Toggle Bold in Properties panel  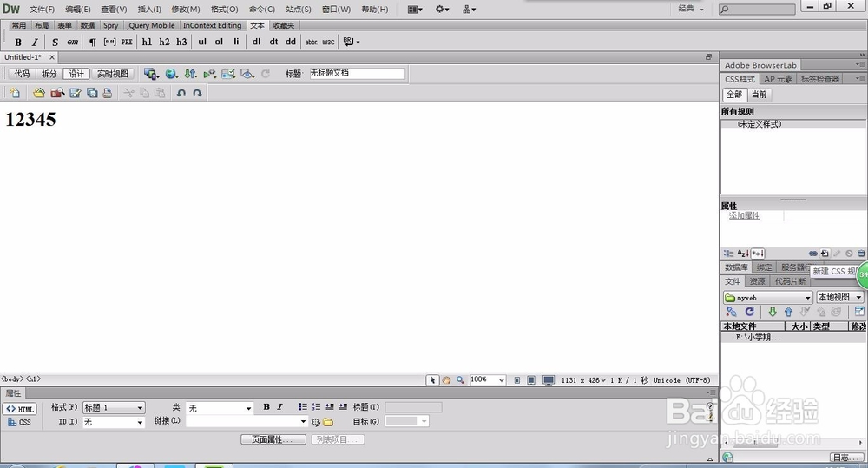266,407
